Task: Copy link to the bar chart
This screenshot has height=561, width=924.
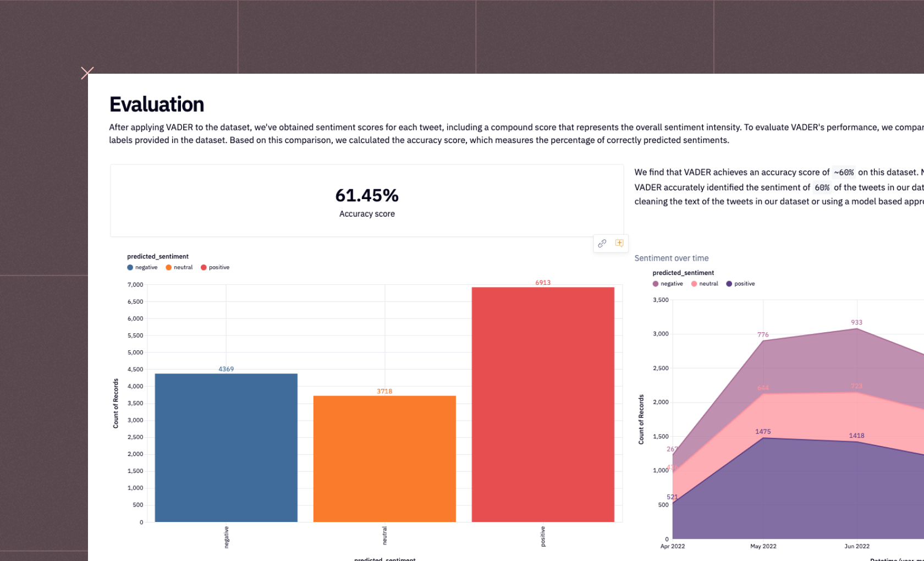Action: point(602,244)
